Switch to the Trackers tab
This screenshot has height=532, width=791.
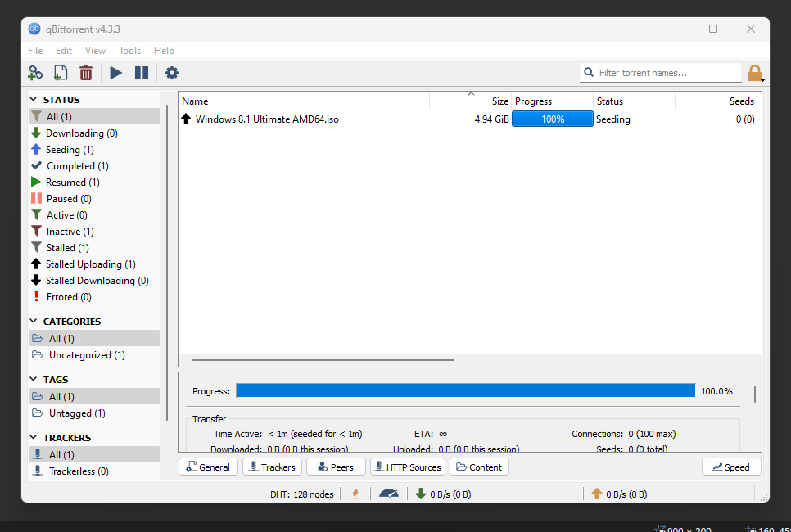click(x=272, y=467)
